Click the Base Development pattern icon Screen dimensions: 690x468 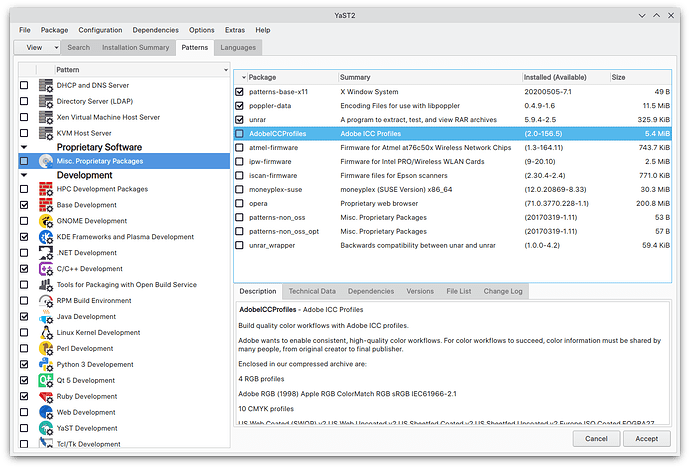(x=46, y=205)
